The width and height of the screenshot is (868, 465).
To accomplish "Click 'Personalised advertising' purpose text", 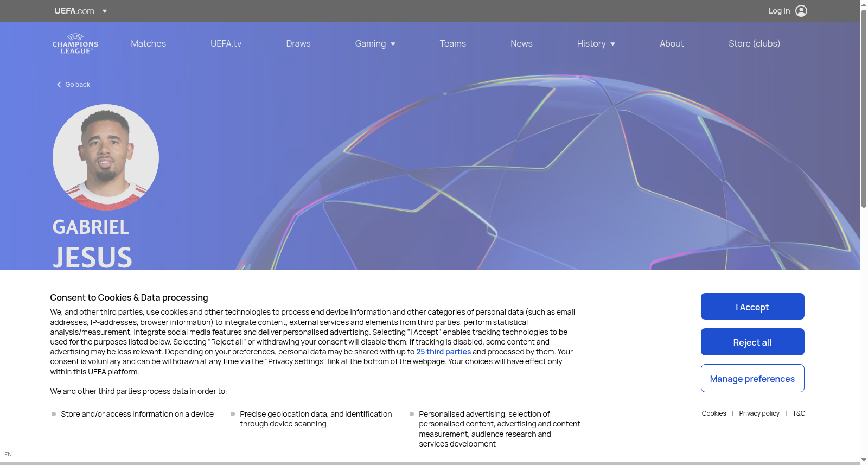I will point(500,429).
